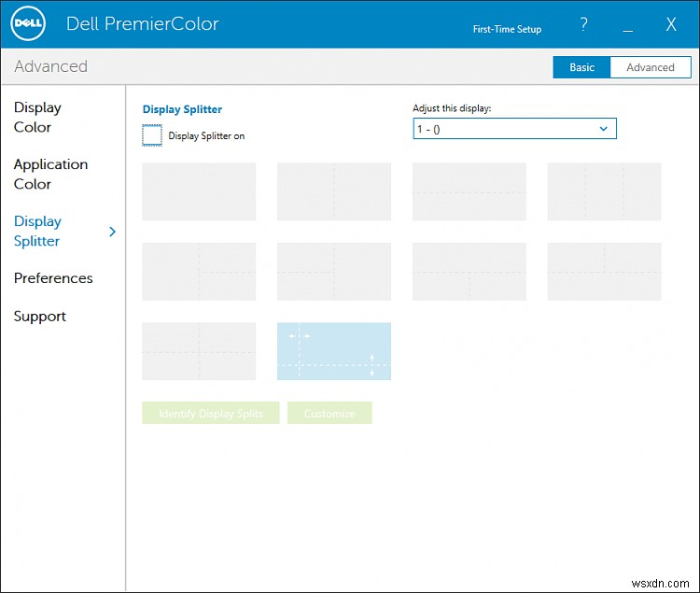Click the Customize button
The height and width of the screenshot is (593, 700).
329,413
